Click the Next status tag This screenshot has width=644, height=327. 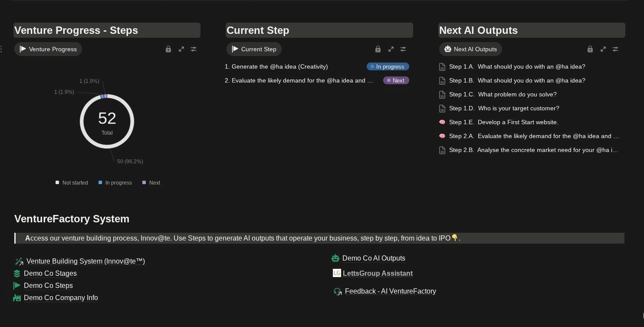point(395,80)
